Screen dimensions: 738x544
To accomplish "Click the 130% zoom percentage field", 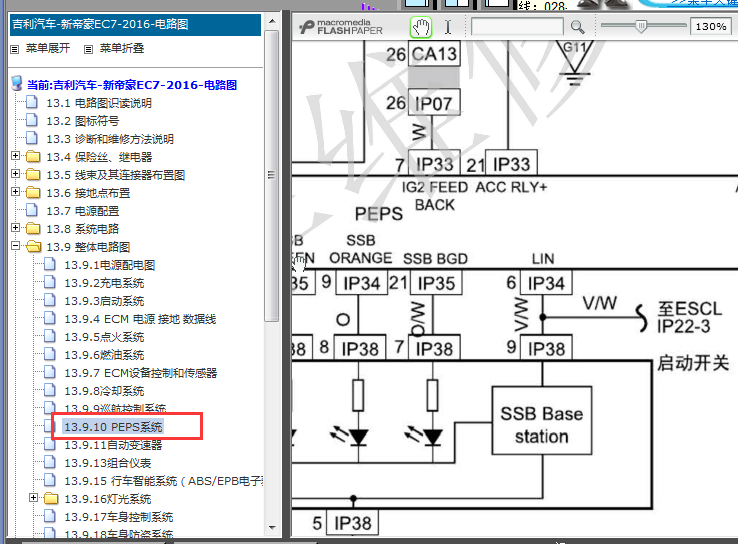I will point(711,26).
